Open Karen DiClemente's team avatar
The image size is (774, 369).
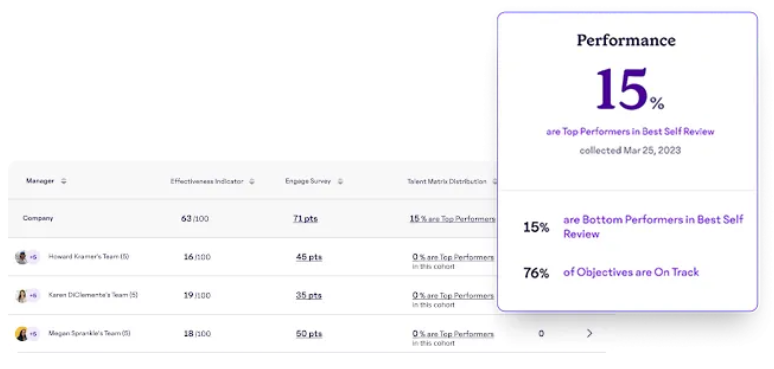coord(21,295)
